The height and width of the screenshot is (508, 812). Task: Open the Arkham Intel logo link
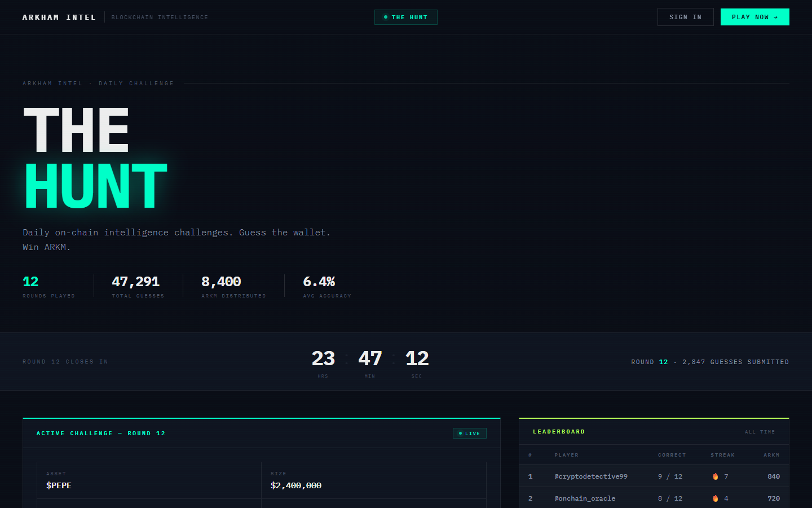(x=59, y=17)
